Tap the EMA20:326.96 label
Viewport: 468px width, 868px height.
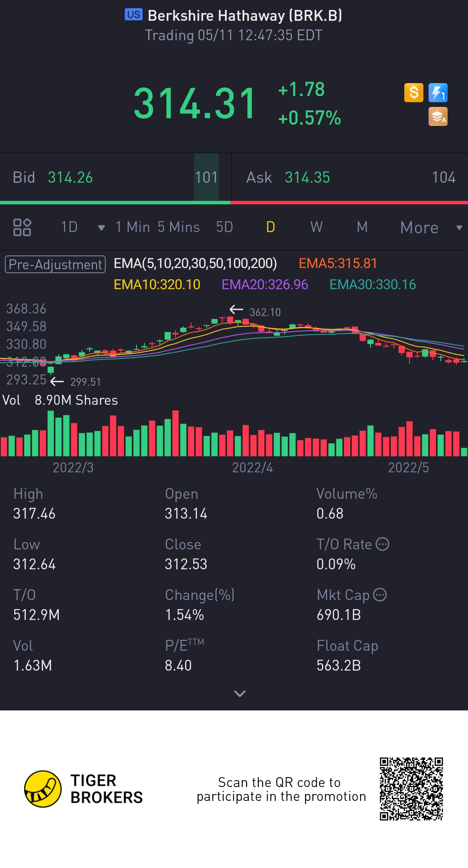(x=265, y=284)
